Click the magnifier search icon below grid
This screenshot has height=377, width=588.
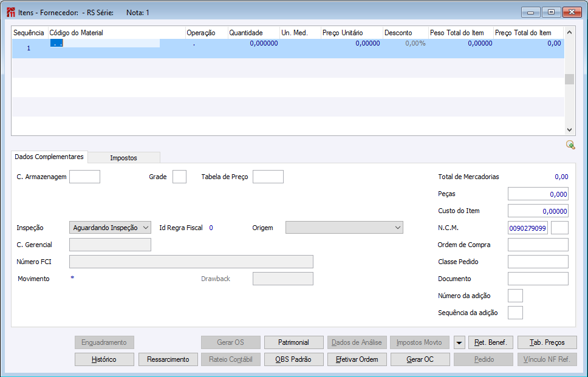click(570, 144)
